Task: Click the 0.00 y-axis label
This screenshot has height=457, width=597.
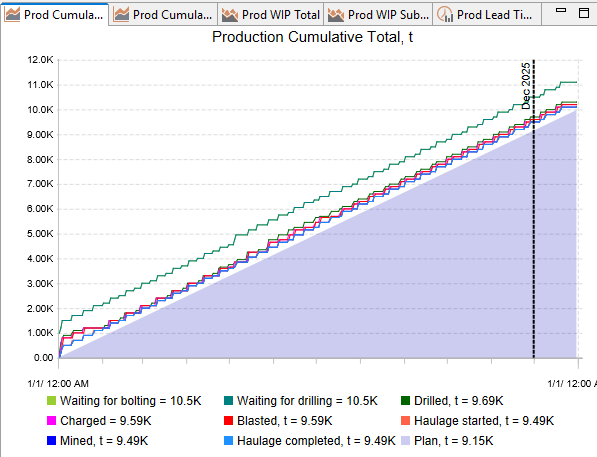Action: (43, 358)
